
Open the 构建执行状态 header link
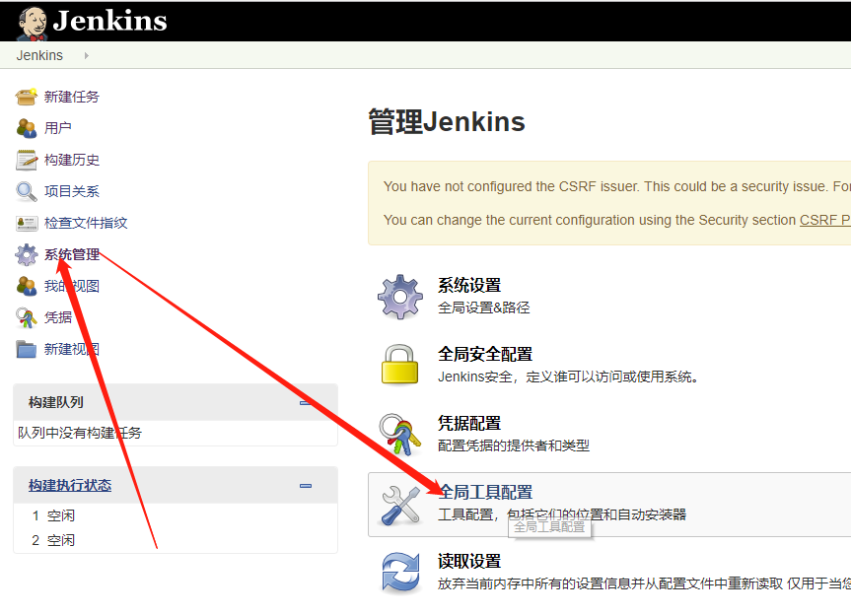pos(70,486)
